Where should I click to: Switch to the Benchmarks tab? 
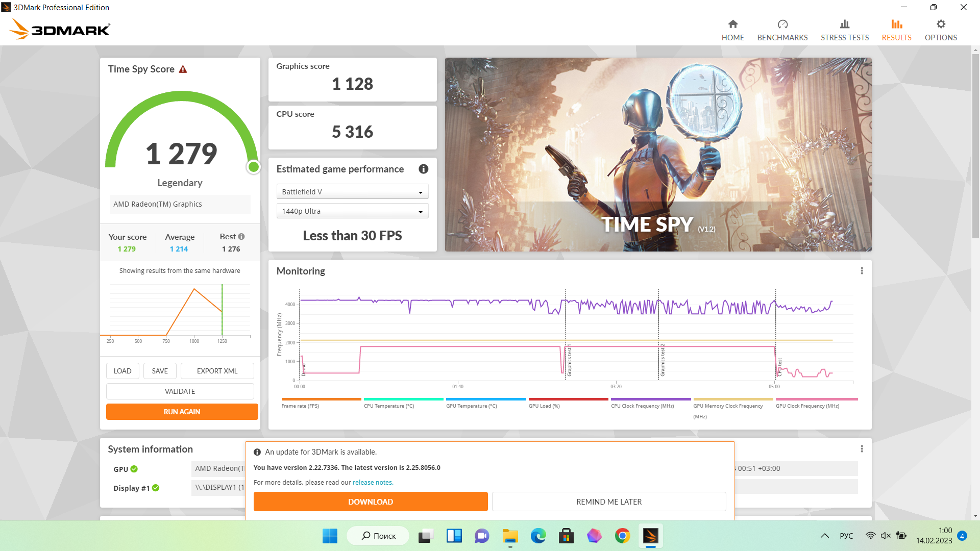[782, 31]
